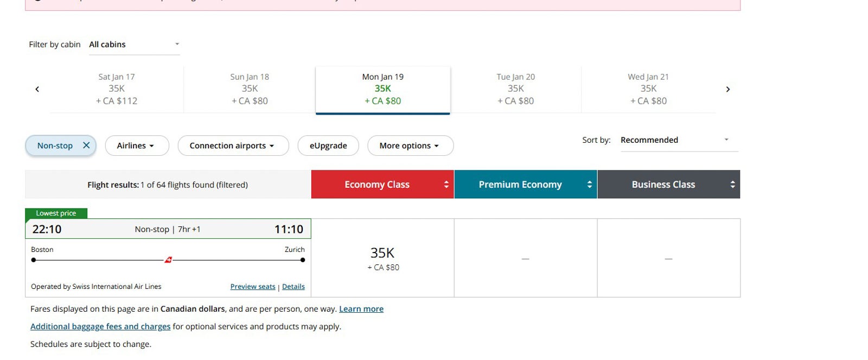868x360 pixels.
Task: Select the Sat Jan 17 date tab
Action: pyautogui.click(x=117, y=89)
